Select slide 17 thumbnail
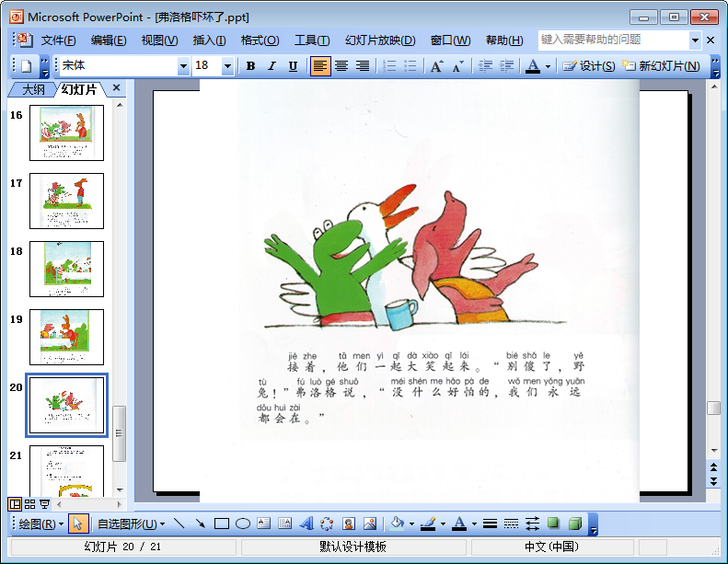Image resolution: width=728 pixels, height=564 pixels. click(67, 201)
